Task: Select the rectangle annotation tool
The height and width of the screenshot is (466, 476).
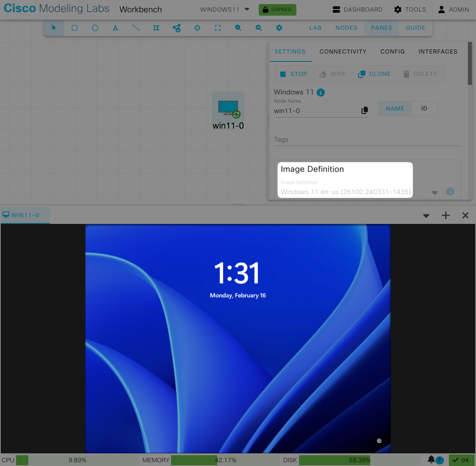Action: (x=74, y=28)
